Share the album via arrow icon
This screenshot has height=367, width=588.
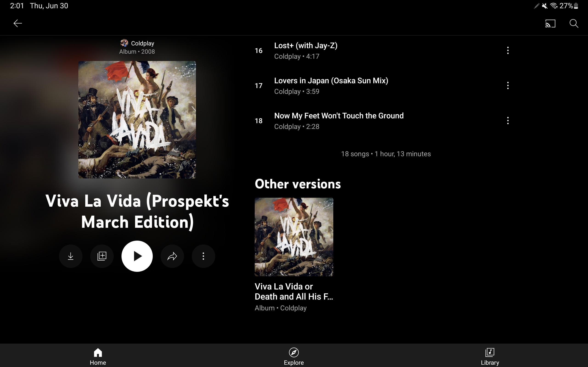(172, 256)
